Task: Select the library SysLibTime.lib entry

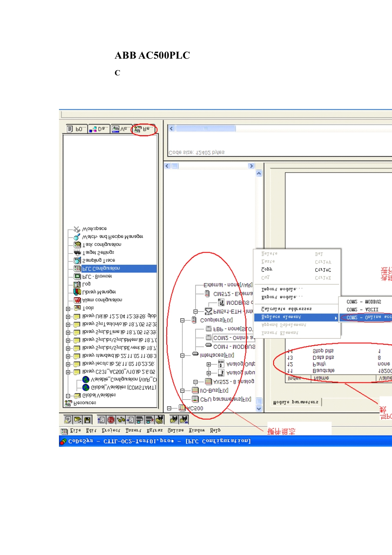Action: [119, 332]
